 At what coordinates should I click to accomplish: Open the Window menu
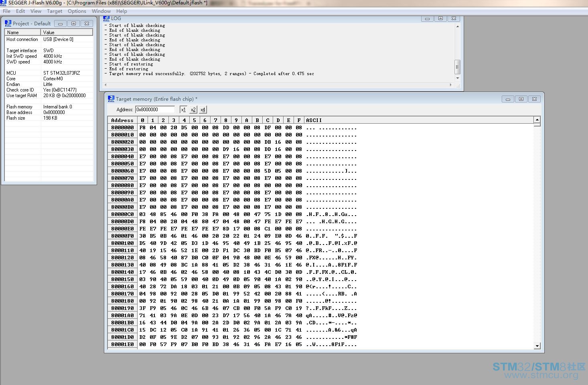101,11
